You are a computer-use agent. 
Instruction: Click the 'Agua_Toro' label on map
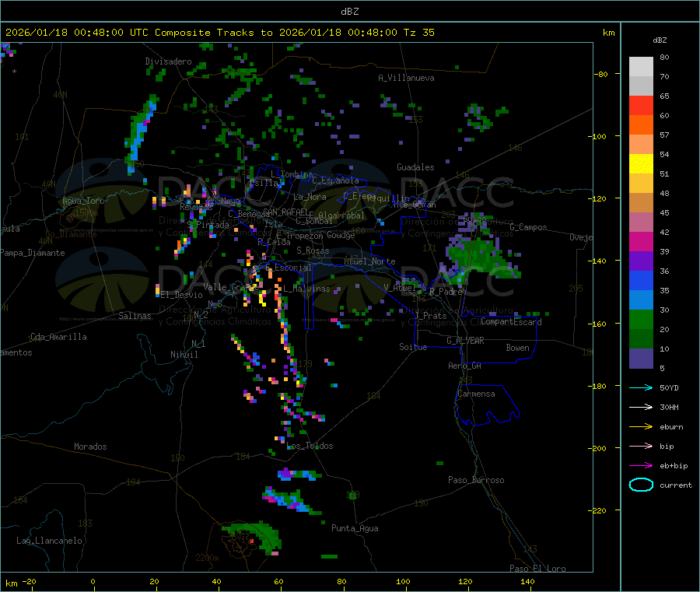coord(83,201)
